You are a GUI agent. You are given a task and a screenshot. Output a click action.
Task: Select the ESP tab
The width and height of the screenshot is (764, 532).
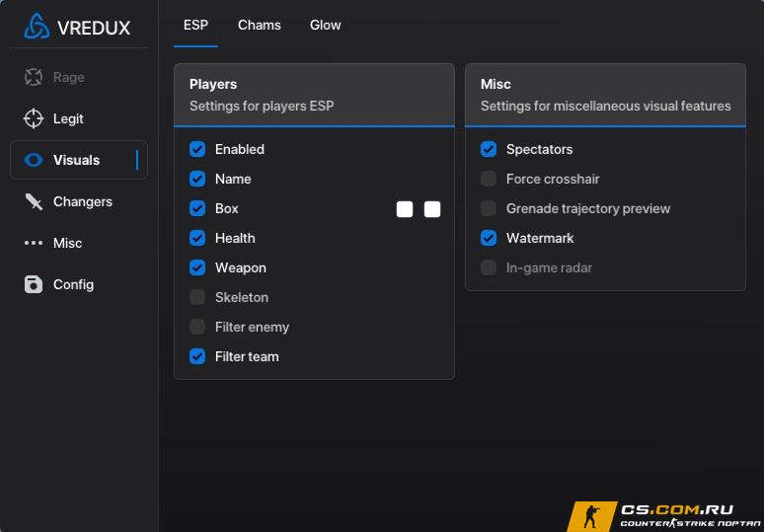point(195,25)
